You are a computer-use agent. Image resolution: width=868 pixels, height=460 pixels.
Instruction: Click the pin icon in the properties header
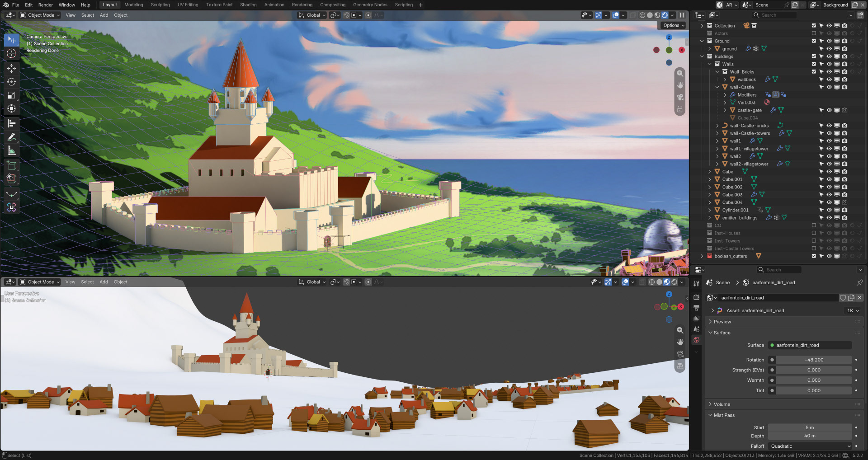point(860,282)
